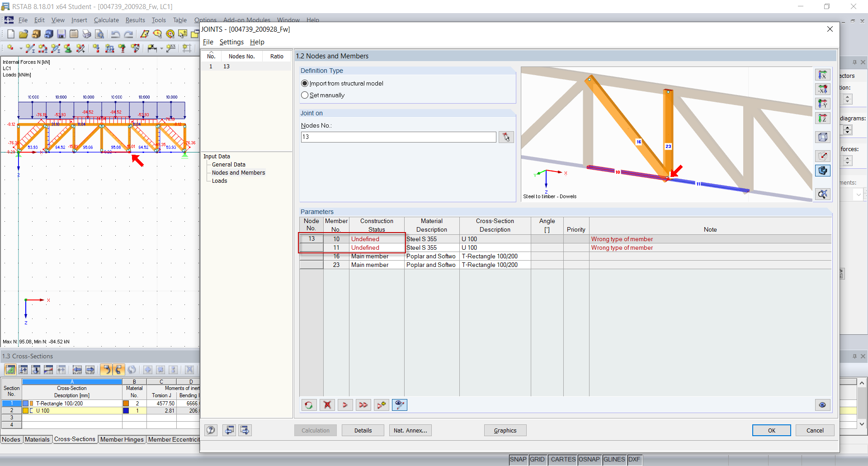
Task: Click the light blue swatch for T-Rectangle 100/200
Action: [25, 404]
